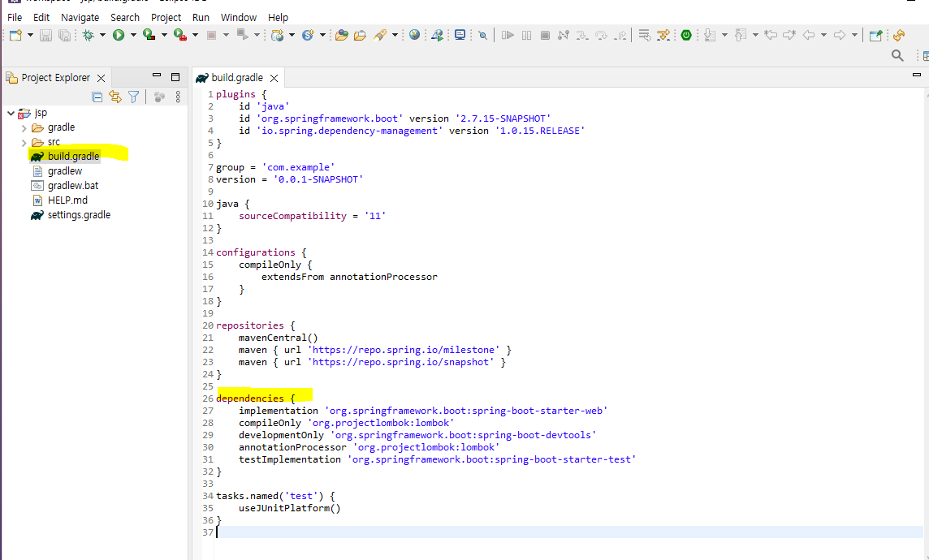Click the Pin Editor icon
Screen dimensions: 929x560
[875, 36]
